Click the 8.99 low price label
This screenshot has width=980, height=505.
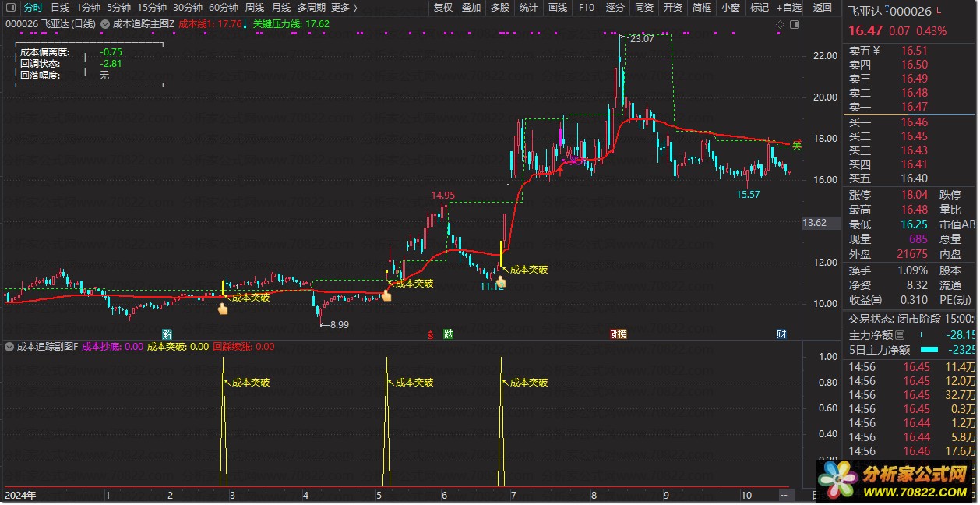pyautogui.click(x=340, y=325)
